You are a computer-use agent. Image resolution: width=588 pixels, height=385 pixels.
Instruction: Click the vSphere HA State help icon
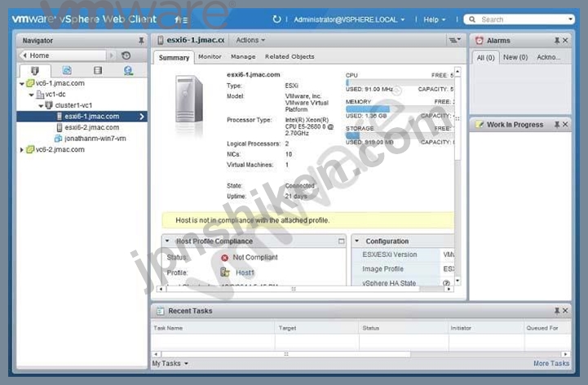click(446, 283)
